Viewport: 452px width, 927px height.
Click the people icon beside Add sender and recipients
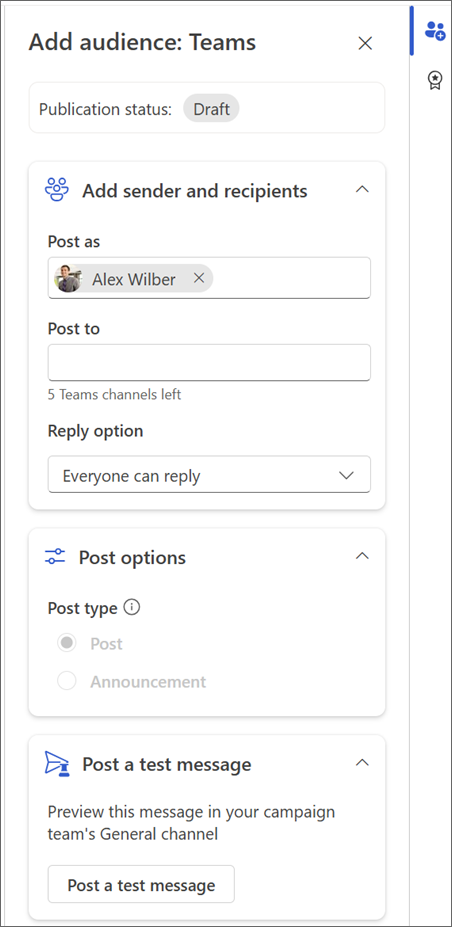(57, 190)
